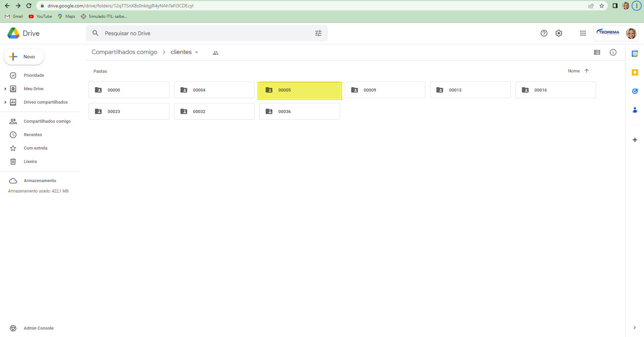Click the site lock icon in address bar
The width and height of the screenshot is (644, 337).
tap(42, 6)
